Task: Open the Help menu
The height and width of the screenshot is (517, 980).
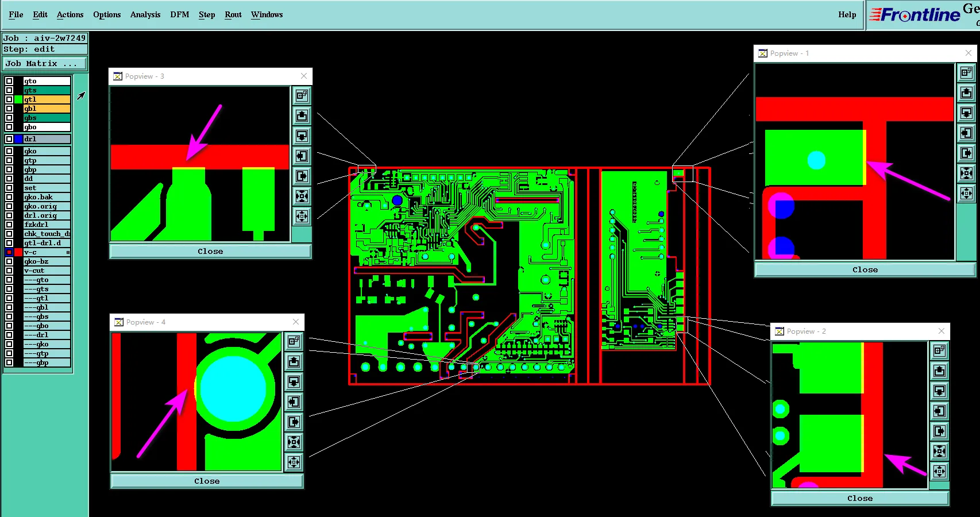Action: [x=847, y=14]
